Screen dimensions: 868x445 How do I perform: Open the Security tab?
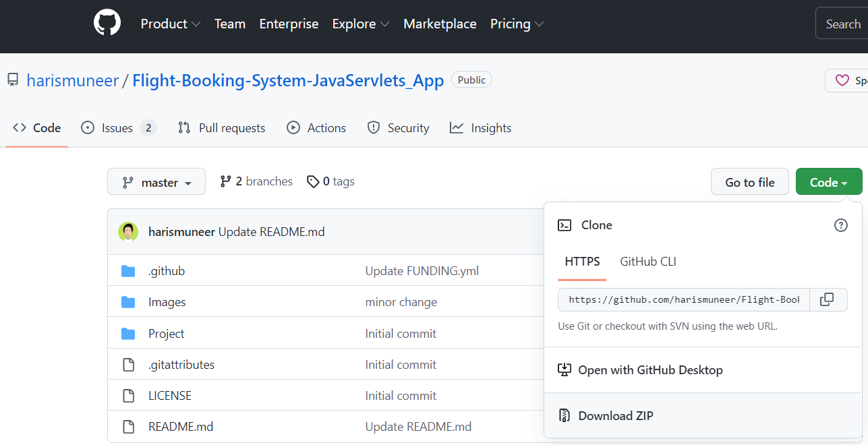399,128
